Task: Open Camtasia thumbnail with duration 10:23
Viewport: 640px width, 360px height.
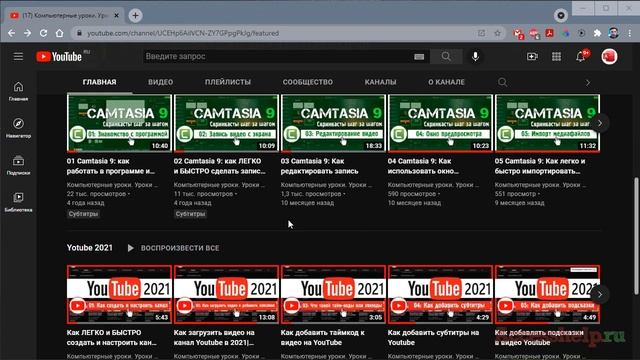Action: click(x=440, y=123)
